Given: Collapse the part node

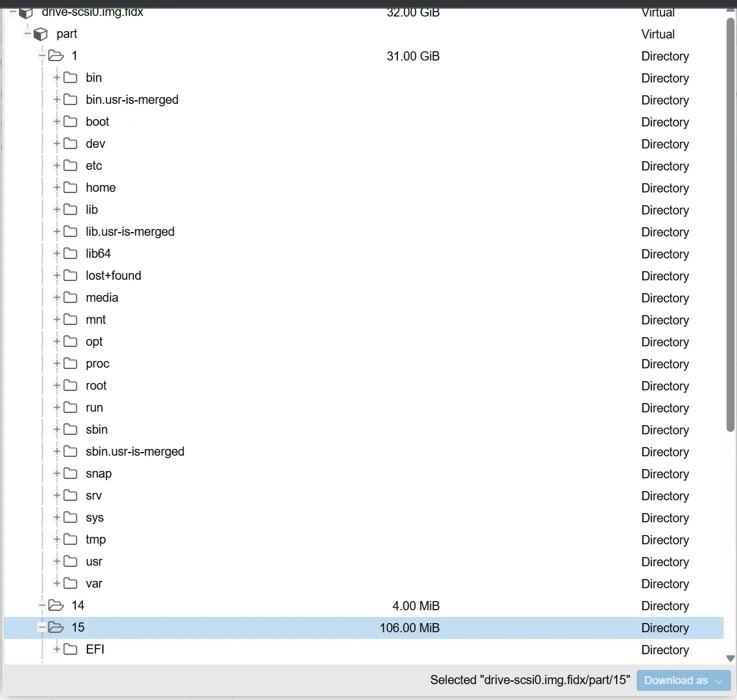Looking at the screenshot, I should pyautogui.click(x=28, y=34).
